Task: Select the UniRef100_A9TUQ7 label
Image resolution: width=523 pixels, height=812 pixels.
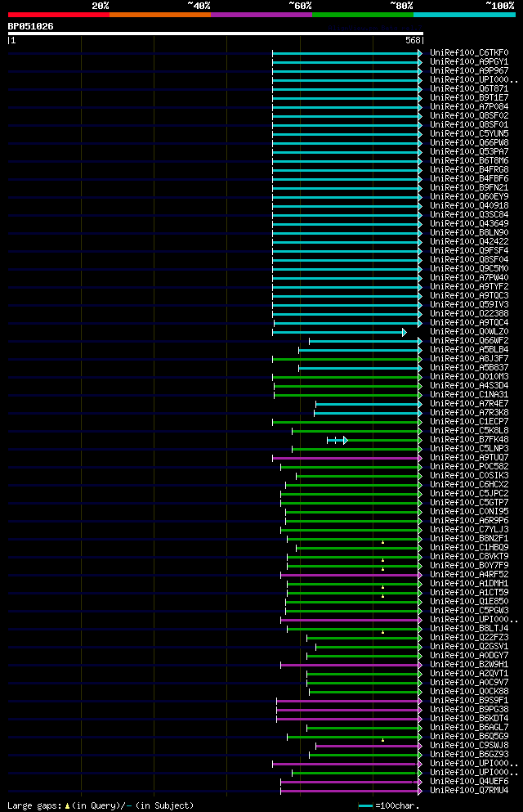Action: [469, 457]
